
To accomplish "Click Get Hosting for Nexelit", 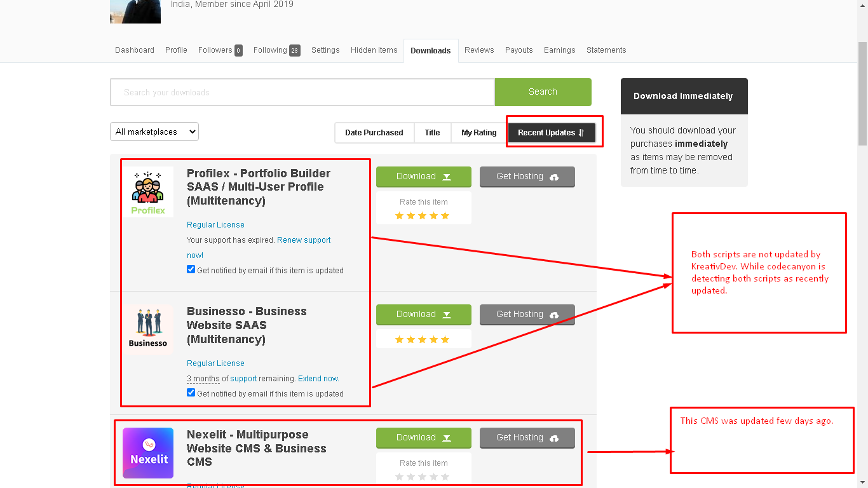I will 527,438.
